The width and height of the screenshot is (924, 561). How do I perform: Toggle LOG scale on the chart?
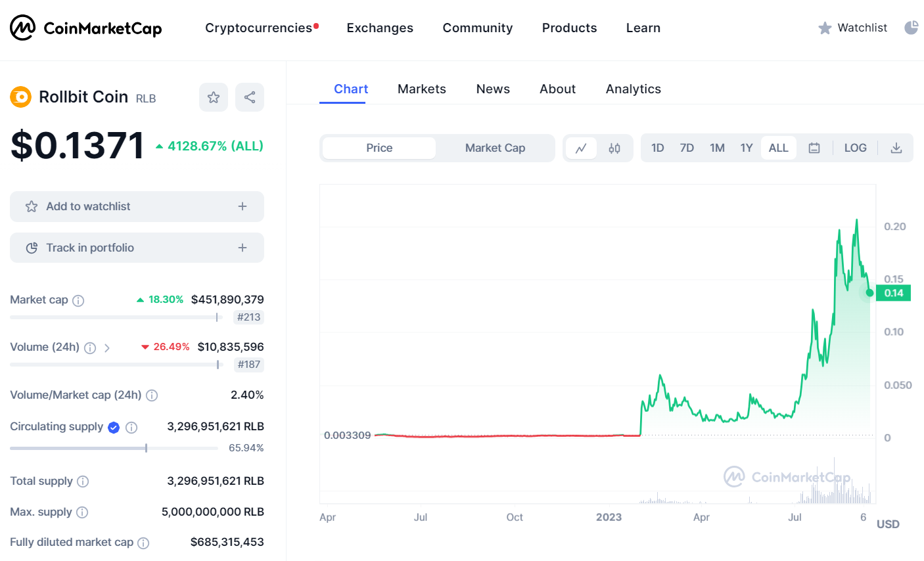pos(855,148)
